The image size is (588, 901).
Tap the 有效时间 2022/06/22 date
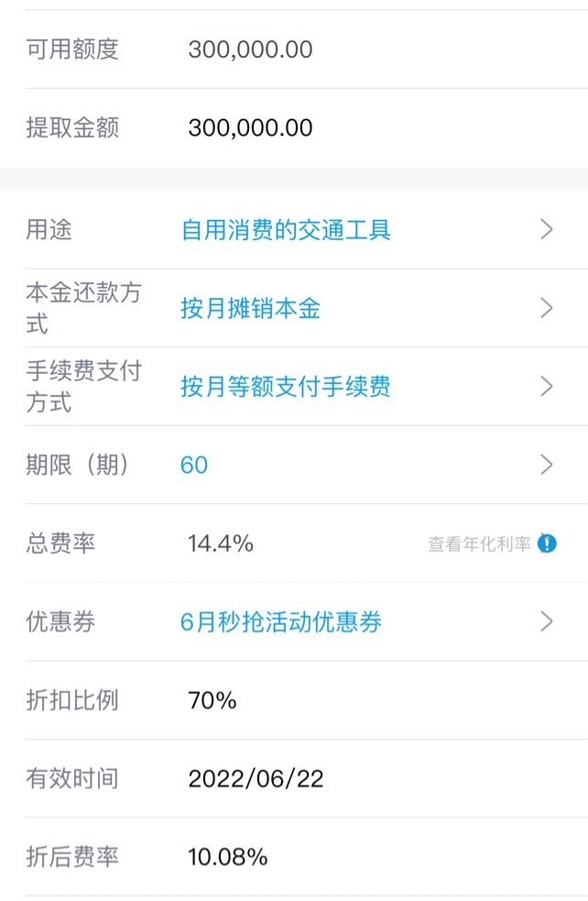coord(256,779)
